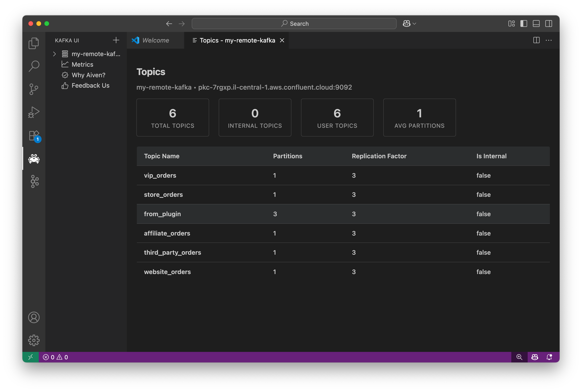Open Source Control in activity bar

click(34, 89)
